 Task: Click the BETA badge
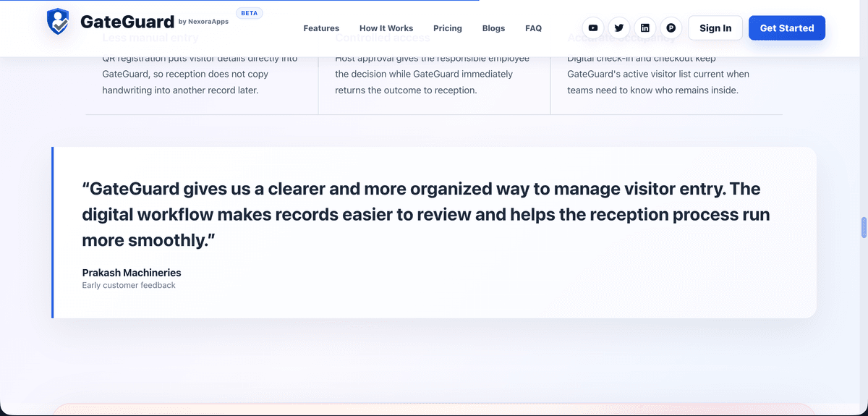[x=250, y=13]
